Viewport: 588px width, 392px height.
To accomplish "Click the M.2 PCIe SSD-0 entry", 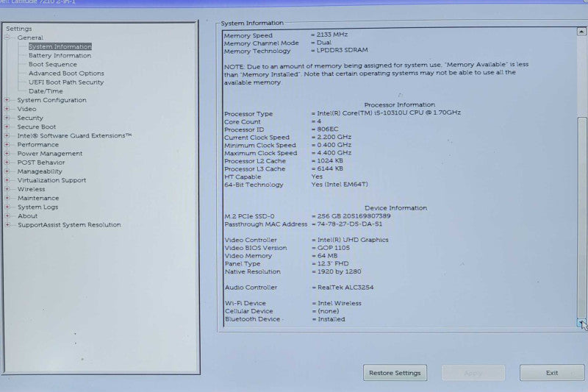I will [x=307, y=216].
